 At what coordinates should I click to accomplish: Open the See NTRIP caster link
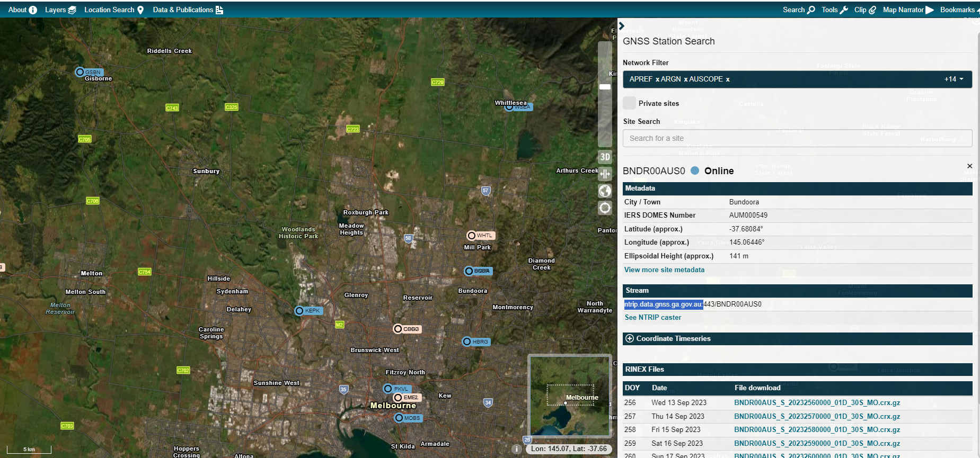[x=653, y=317]
